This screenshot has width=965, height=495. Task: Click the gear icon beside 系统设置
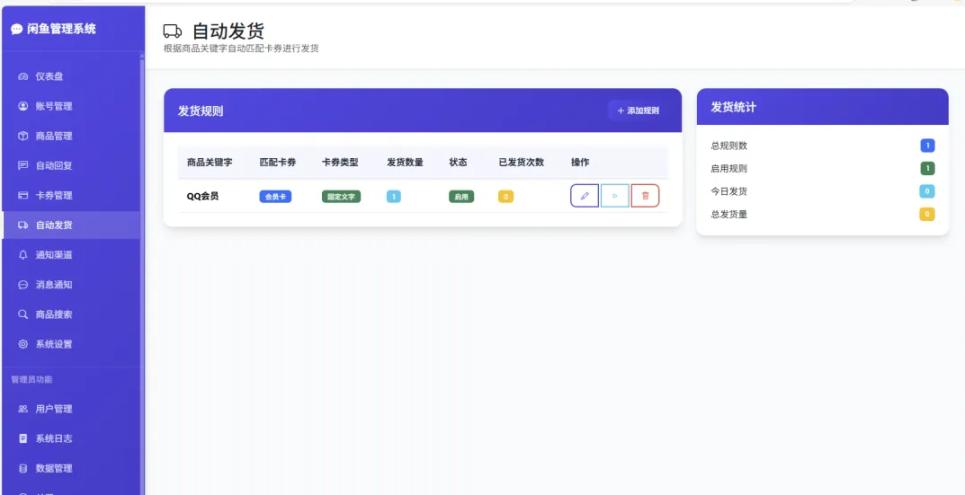click(23, 344)
